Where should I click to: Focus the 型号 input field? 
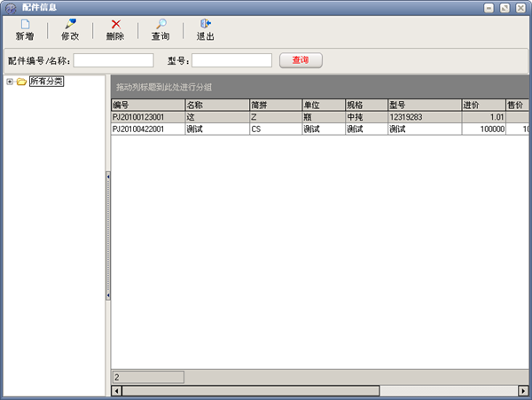point(231,60)
